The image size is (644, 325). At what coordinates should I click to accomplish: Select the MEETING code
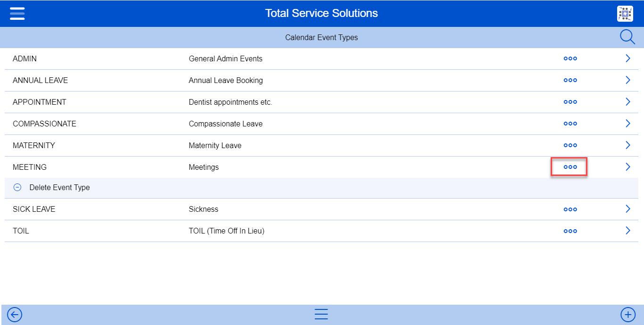(x=30, y=167)
